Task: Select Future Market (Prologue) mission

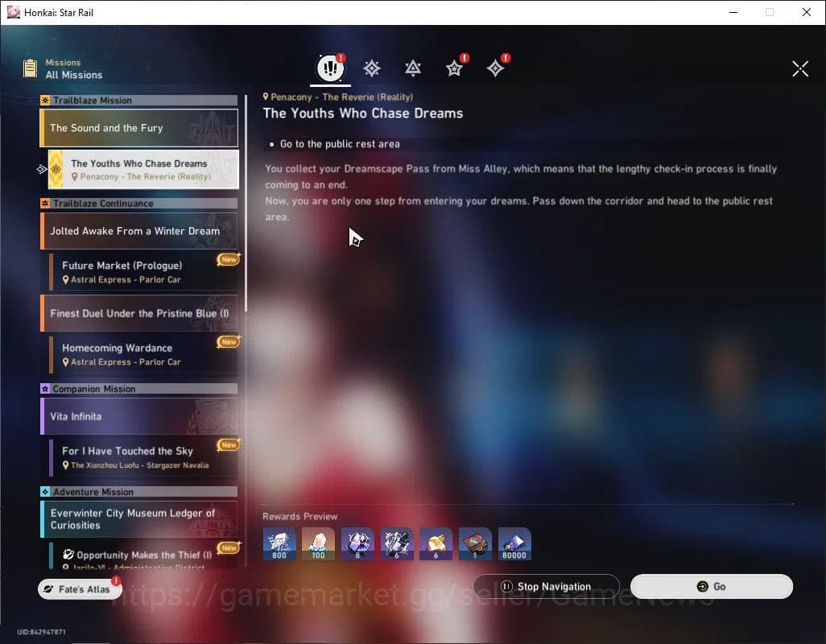Action: click(143, 272)
